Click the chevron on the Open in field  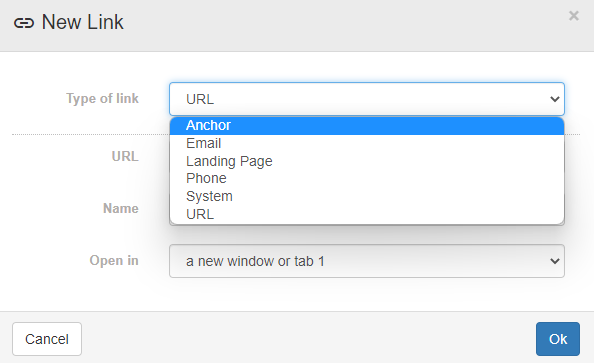coord(555,261)
